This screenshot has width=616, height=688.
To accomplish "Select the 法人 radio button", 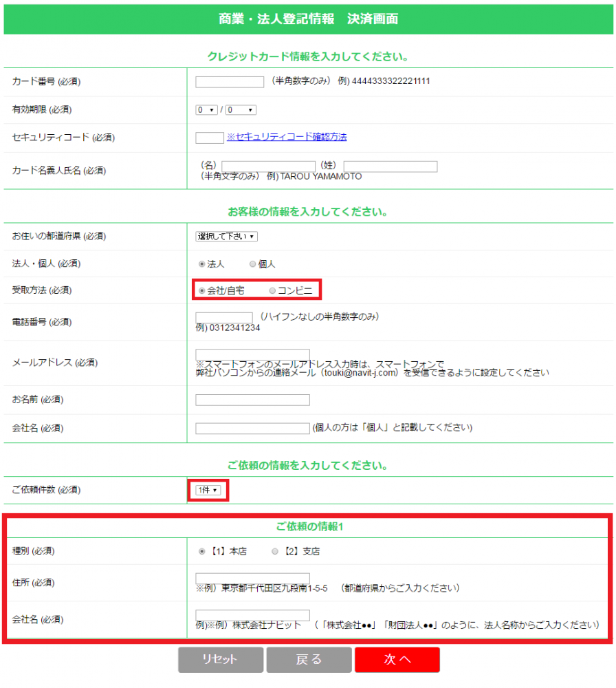I will tap(201, 264).
